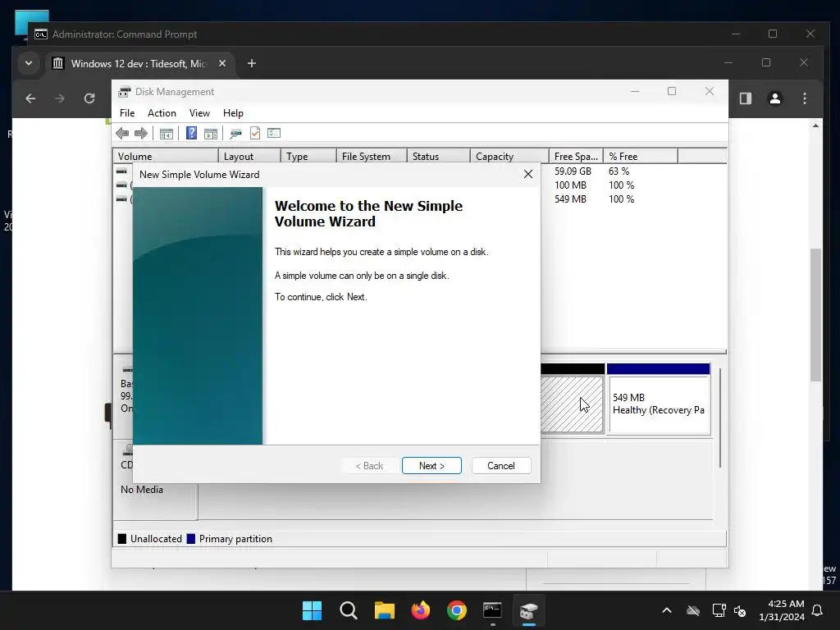Screen dimensions: 840x630
Task: Click the muted volume tray icon
Action: pos(740,610)
